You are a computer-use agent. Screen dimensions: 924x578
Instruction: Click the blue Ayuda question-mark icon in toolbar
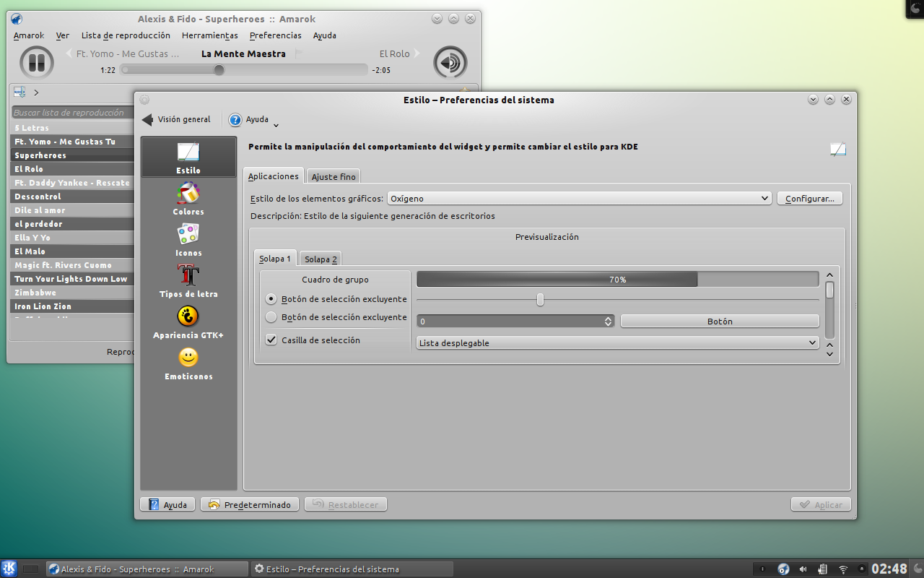pos(235,120)
